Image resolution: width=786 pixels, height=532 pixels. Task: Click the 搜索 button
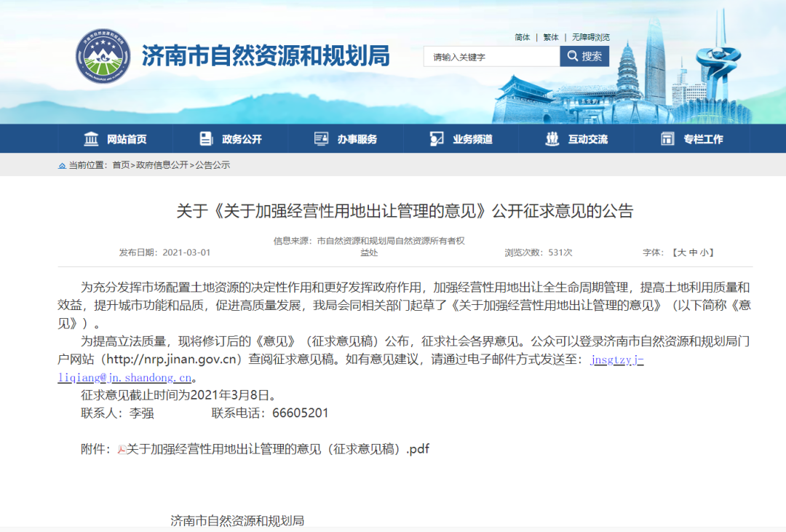click(584, 56)
